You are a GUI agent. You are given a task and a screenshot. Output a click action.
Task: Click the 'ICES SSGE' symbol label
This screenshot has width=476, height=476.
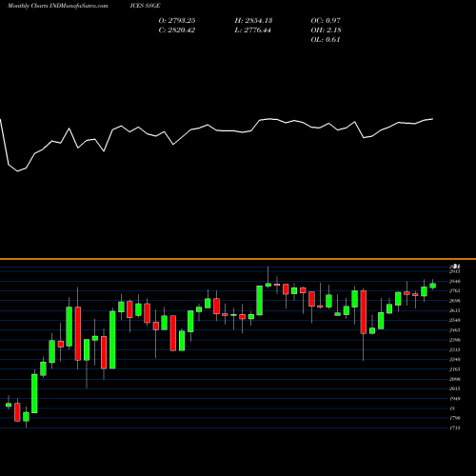coord(145,6)
